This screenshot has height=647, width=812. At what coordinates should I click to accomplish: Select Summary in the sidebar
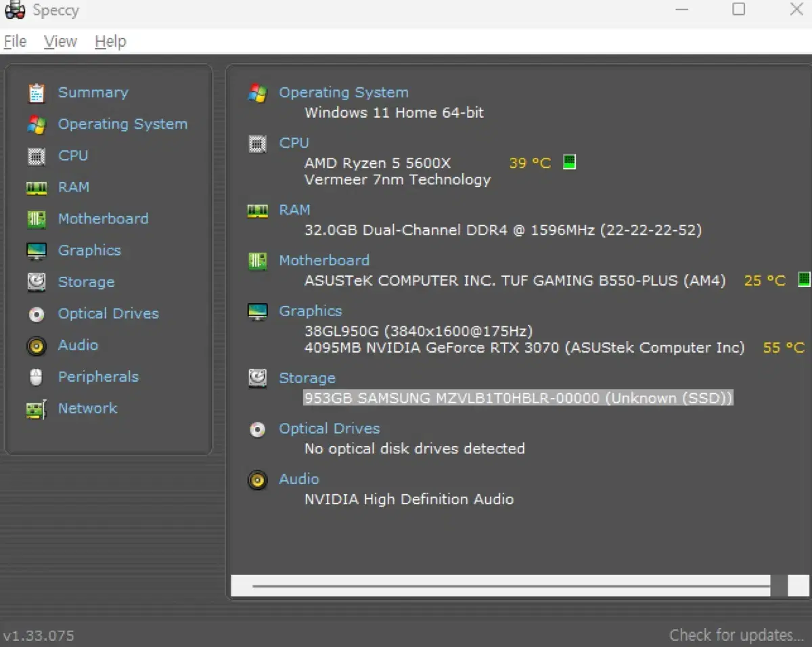(x=93, y=93)
